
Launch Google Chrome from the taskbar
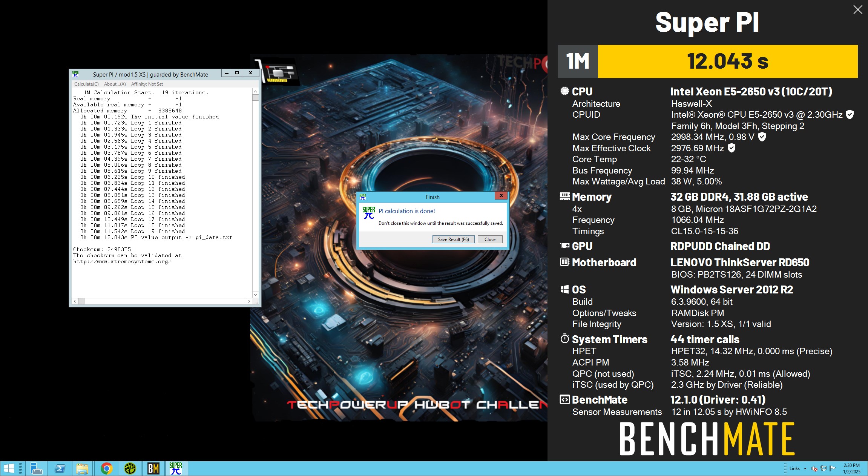107,468
